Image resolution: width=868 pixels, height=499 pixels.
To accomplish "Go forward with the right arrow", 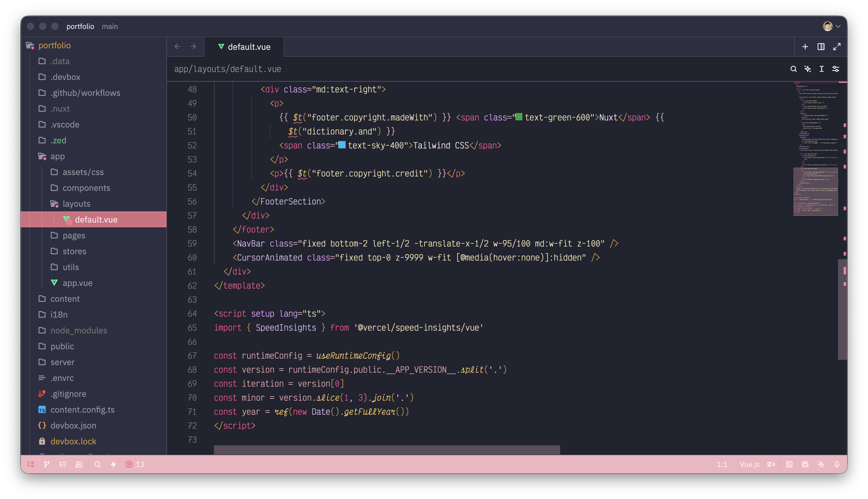I will click(193, 47).
